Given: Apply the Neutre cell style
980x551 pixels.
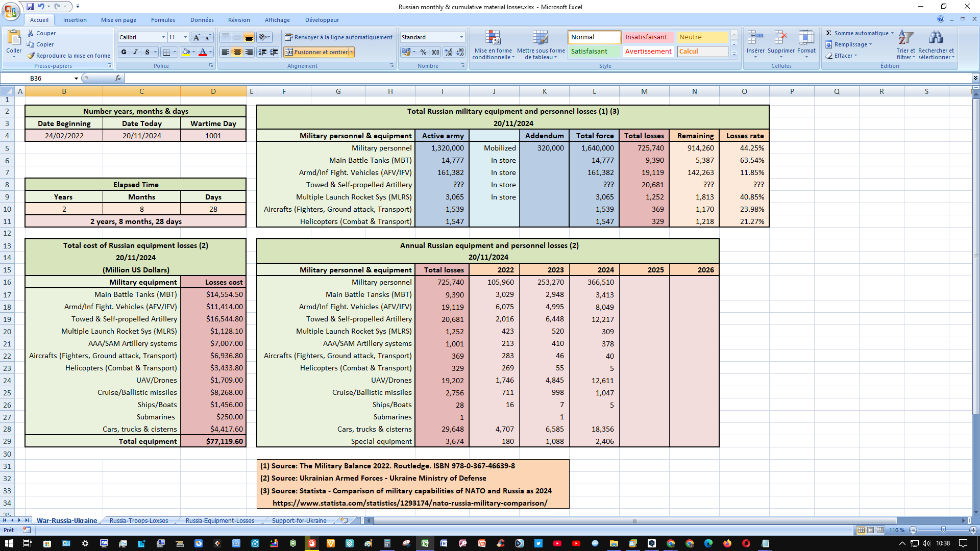Looking at the screenshot, I should coord(702,37).
